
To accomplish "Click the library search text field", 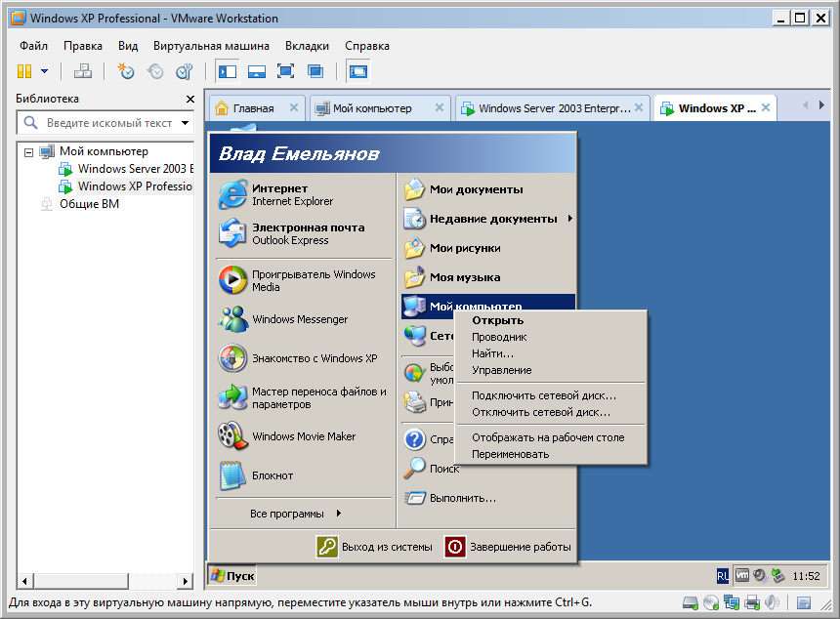I will tap(109, 123).
